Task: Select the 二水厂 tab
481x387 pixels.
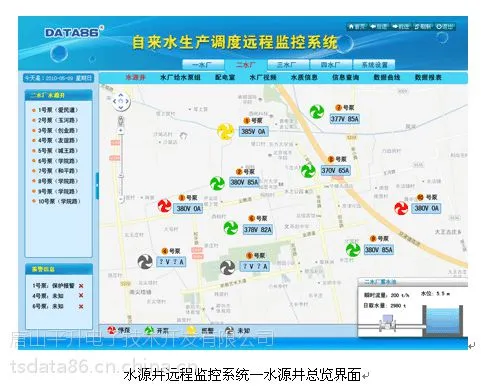Action: (246, 65)
